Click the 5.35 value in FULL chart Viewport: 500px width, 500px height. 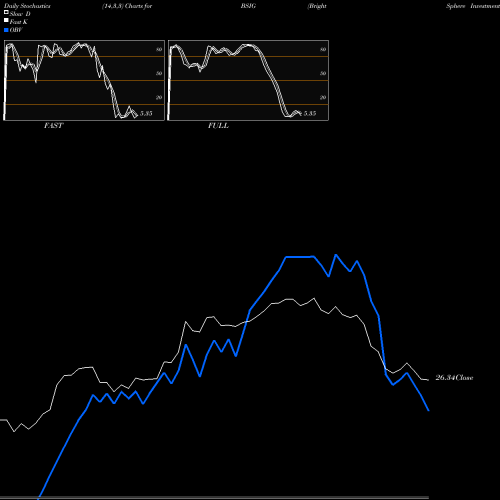310,113
